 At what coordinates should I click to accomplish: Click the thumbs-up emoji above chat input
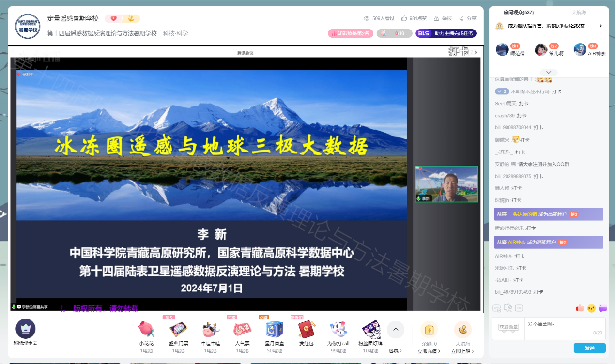pyautogui.click(x=580, y=308)
